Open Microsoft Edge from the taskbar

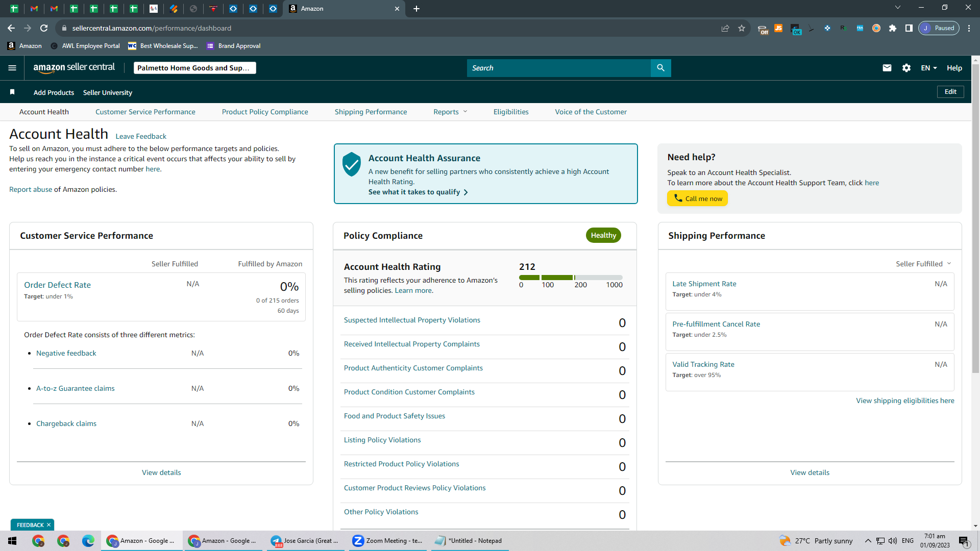click(88, 541)
